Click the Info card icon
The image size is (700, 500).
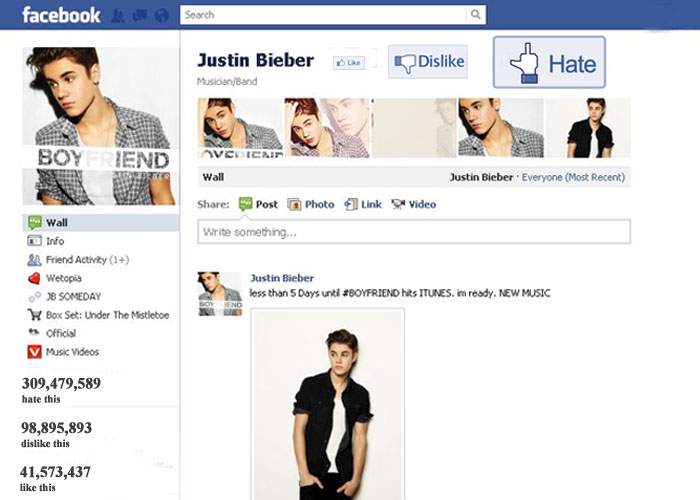click(34, 241)
